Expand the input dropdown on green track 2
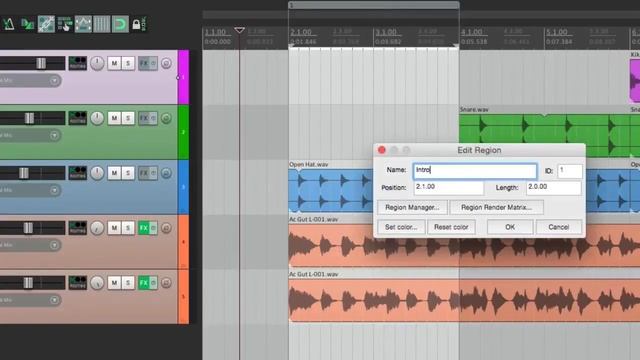 tap(54, 135)
